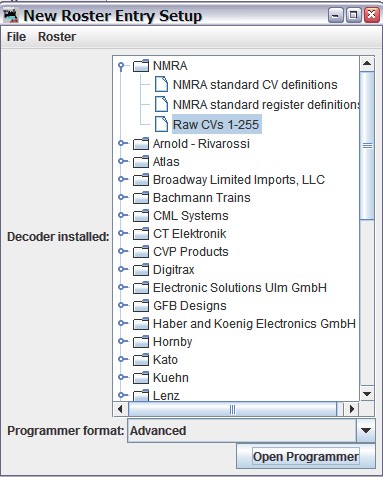383x477 pixels.
Task: Expand the Bachmann Trains node
Action: pos(123,197)
